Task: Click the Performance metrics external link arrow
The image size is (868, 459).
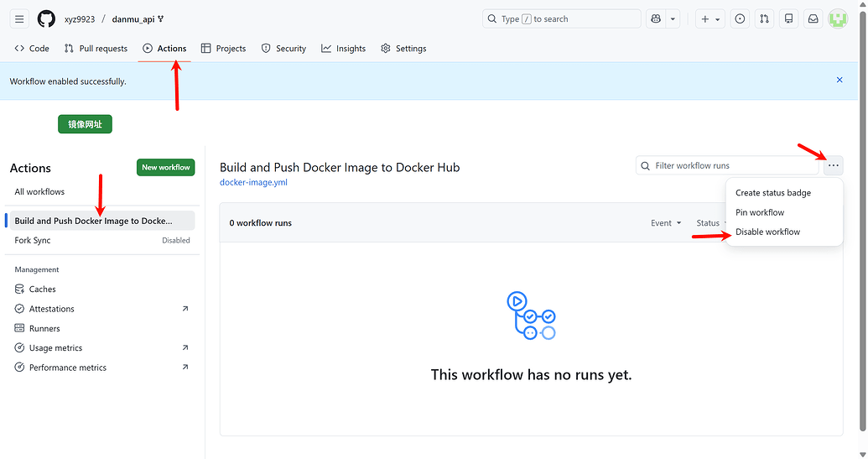Action: point(185,367)
